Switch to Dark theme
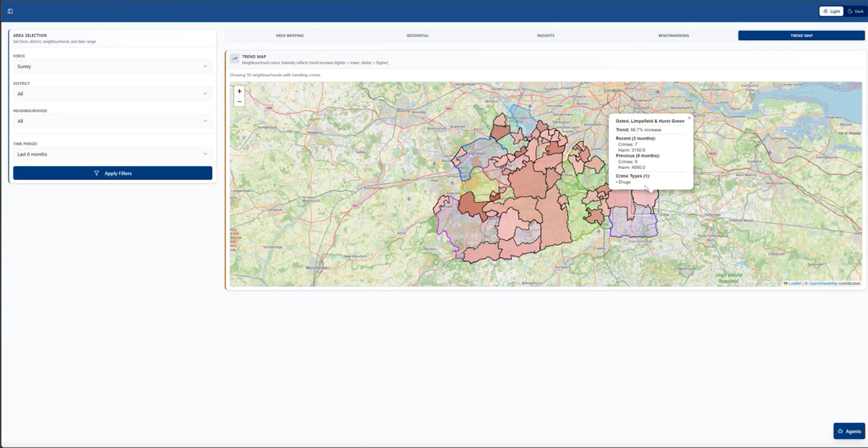The image size is (868, 448). (x=856, y=11)
